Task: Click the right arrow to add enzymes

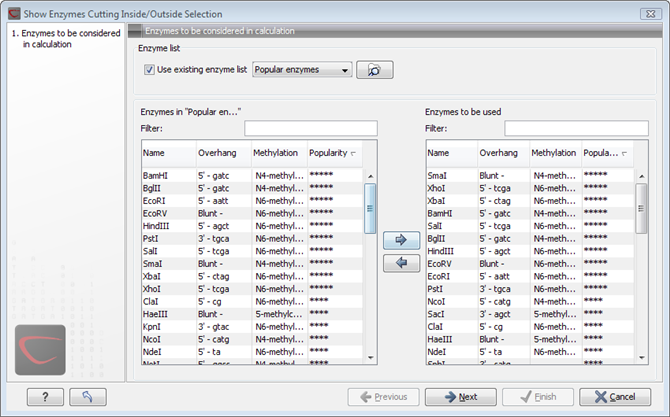Action: (x=401, y=240)
